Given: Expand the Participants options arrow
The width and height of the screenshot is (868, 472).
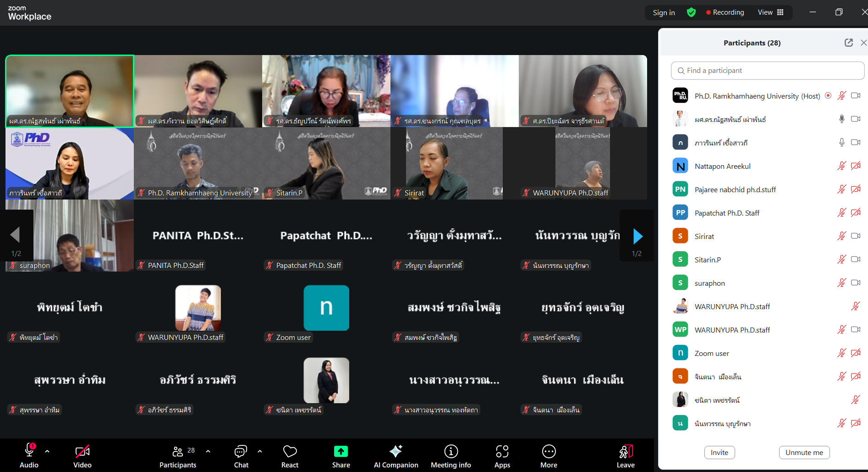Looking at the screenshot, I should (x=208, y=451).
